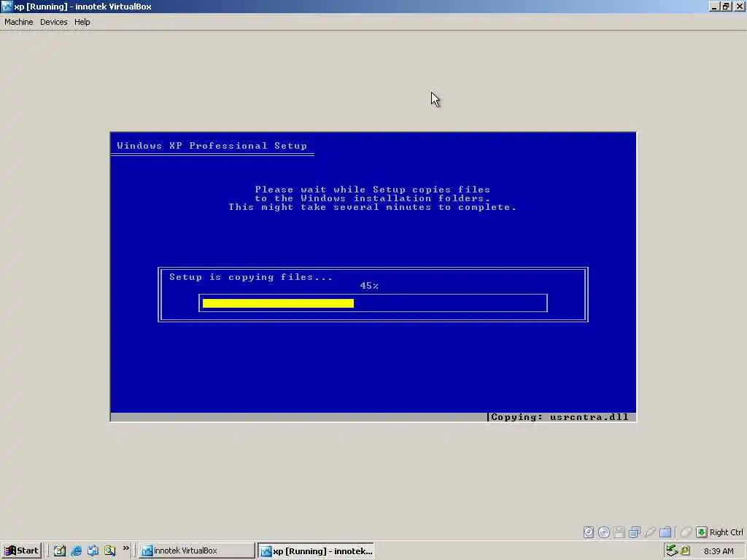
Task: Click the 45% progress percentage text
Action: tap(369, 286)
